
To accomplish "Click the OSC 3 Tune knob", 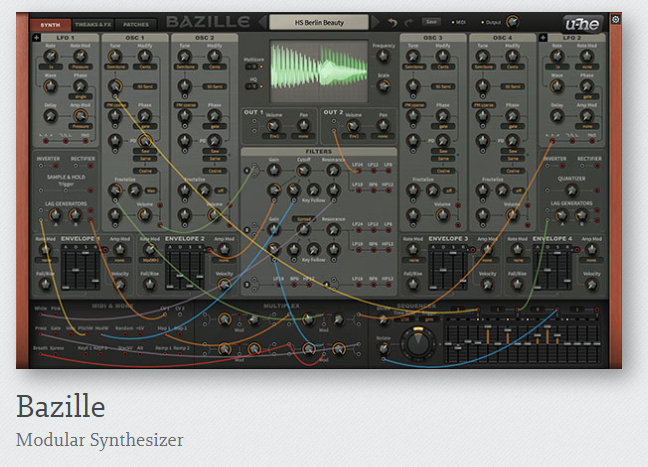I will tap(413, 56).
